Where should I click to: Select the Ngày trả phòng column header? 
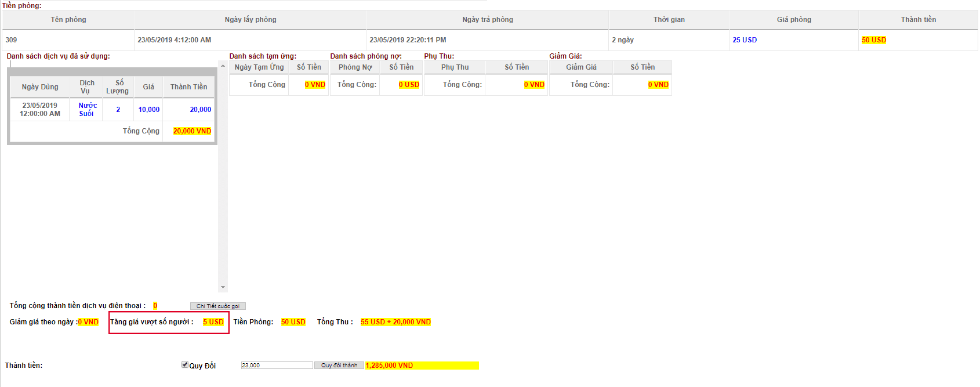(x=488, y=20)
